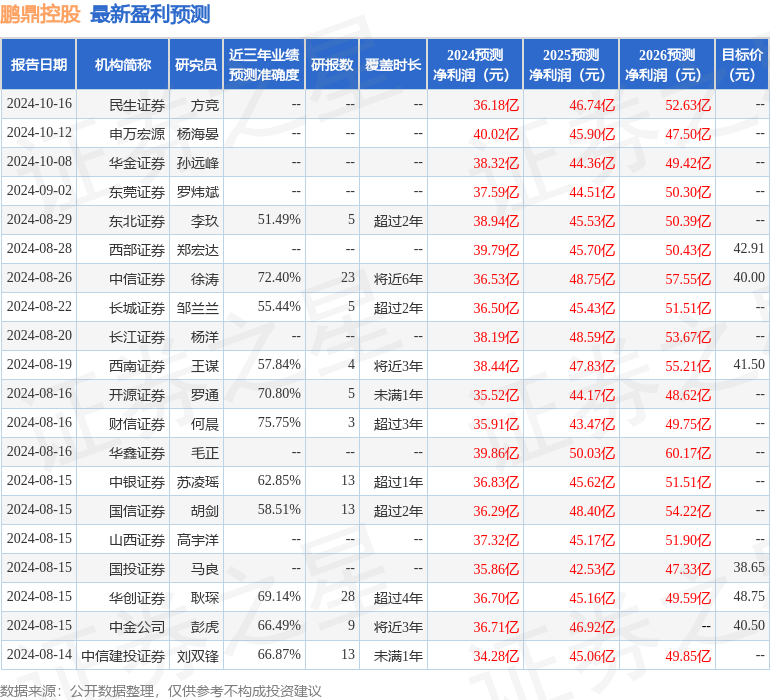Select the institution 开源证券

tap(137, 395)
